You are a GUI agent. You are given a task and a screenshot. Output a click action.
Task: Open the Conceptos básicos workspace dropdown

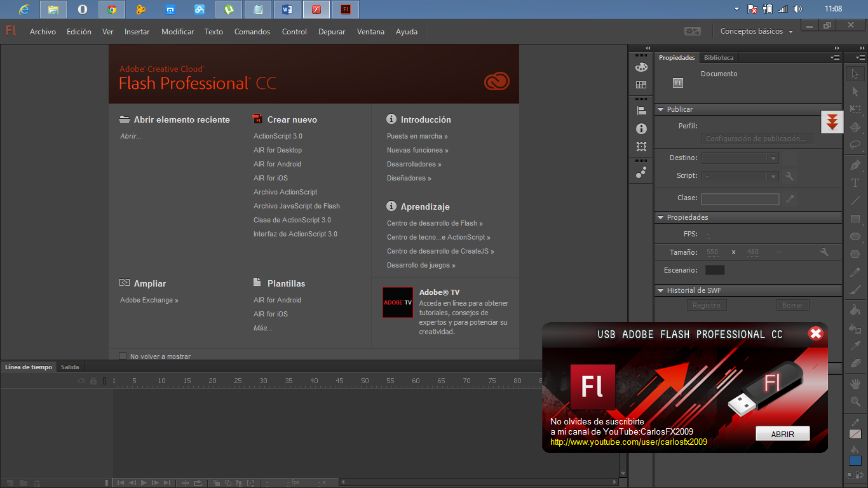tap(756, 31)
